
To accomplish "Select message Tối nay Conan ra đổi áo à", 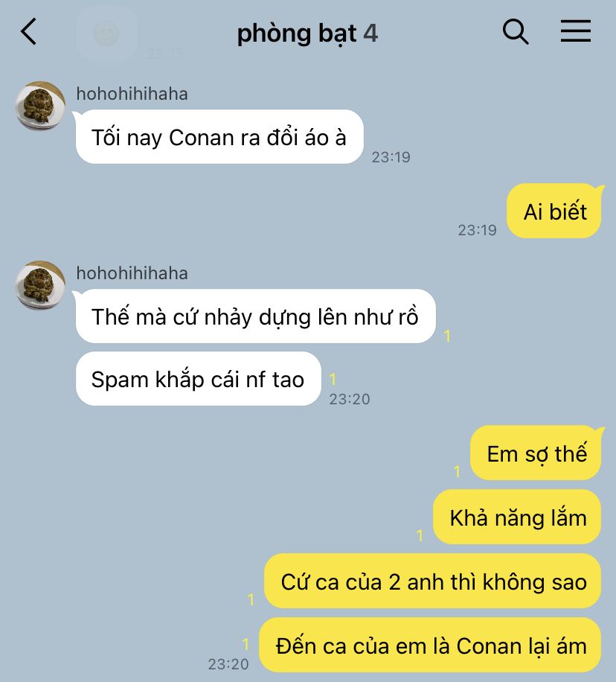I will coord(219,137).
